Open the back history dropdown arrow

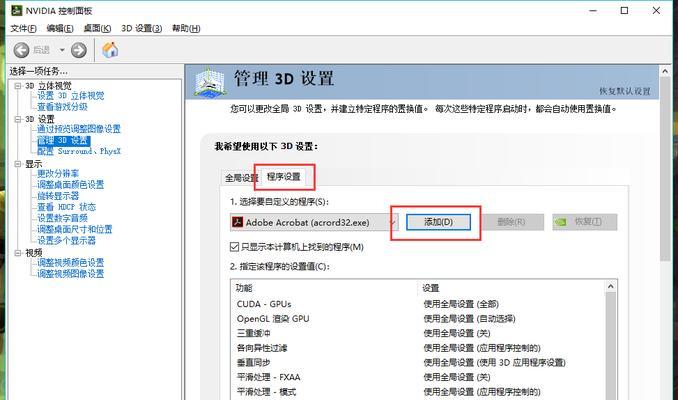(62, 50)
